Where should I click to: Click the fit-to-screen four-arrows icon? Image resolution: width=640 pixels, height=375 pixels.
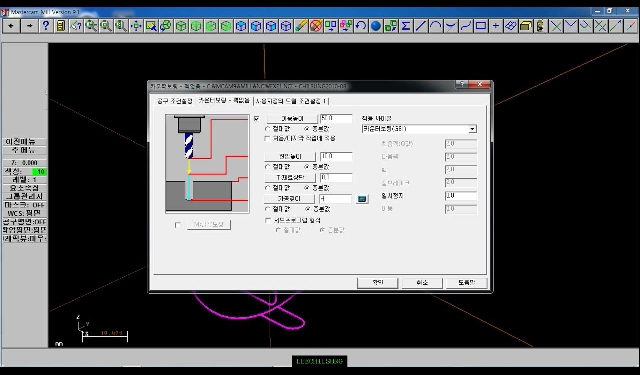click(136, 26)
